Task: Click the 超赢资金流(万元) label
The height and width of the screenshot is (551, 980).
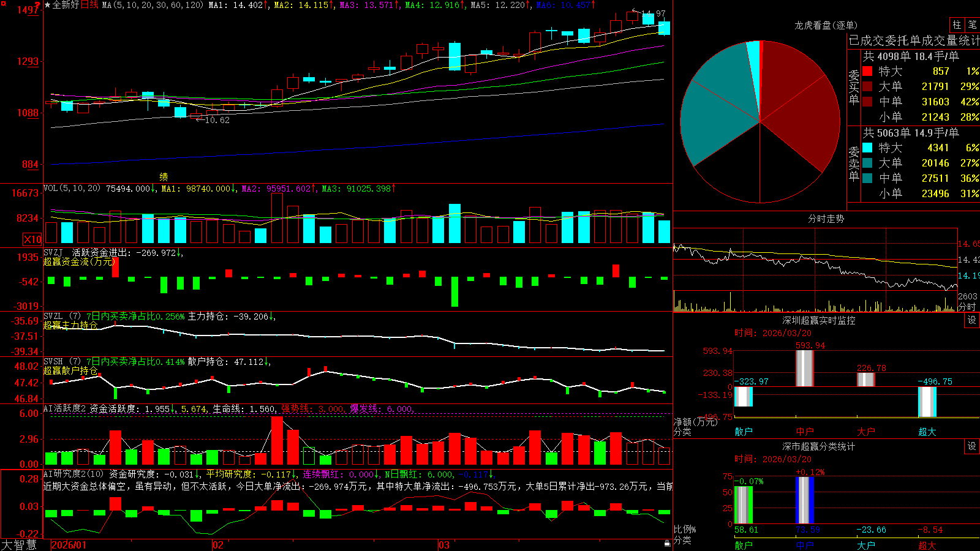Action: click(x=79, y=261)
